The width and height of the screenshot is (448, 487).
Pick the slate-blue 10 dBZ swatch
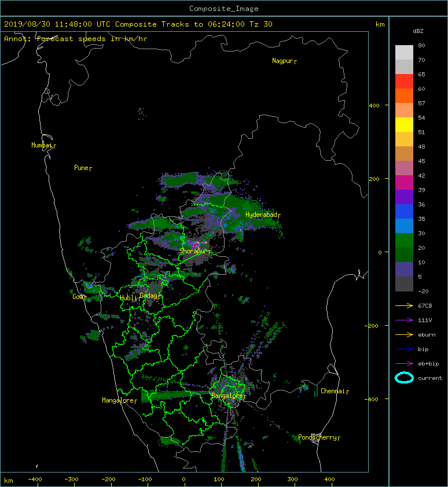pyautogui.click(x=404, y=270)
